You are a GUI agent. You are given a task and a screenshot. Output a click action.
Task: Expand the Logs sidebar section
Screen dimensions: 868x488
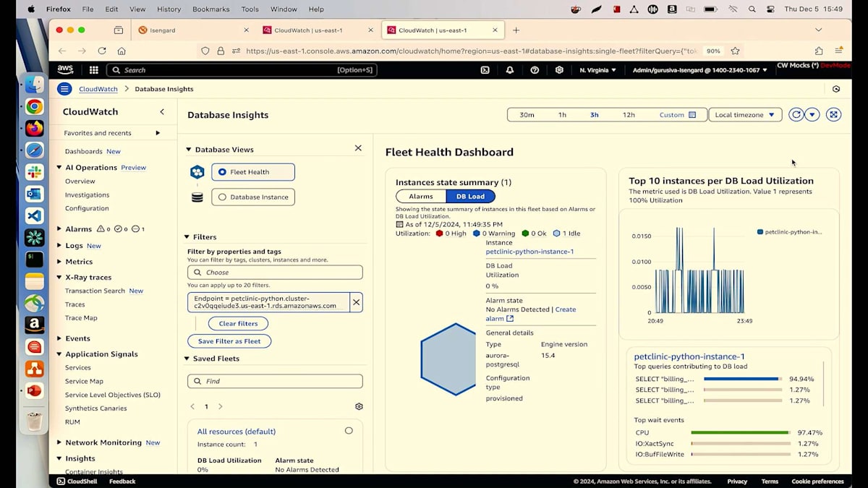tap(59, 246)
